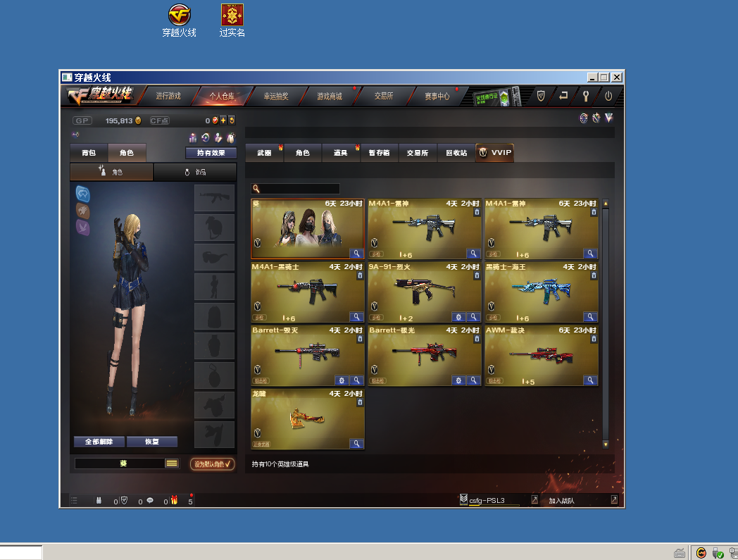The image size is (738, 560).
Task: Switch to 回收站 tab
Action: coord(456,153)
